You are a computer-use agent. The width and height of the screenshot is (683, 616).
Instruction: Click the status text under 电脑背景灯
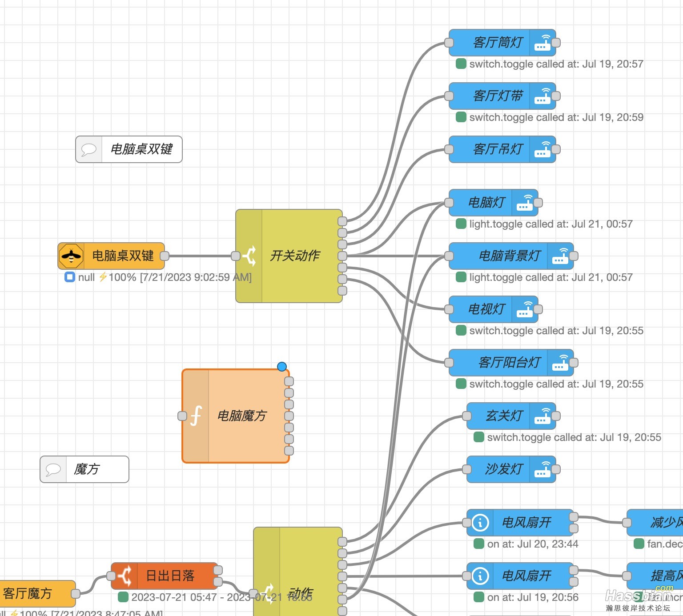pyautogui.click(x=551, y=277)
